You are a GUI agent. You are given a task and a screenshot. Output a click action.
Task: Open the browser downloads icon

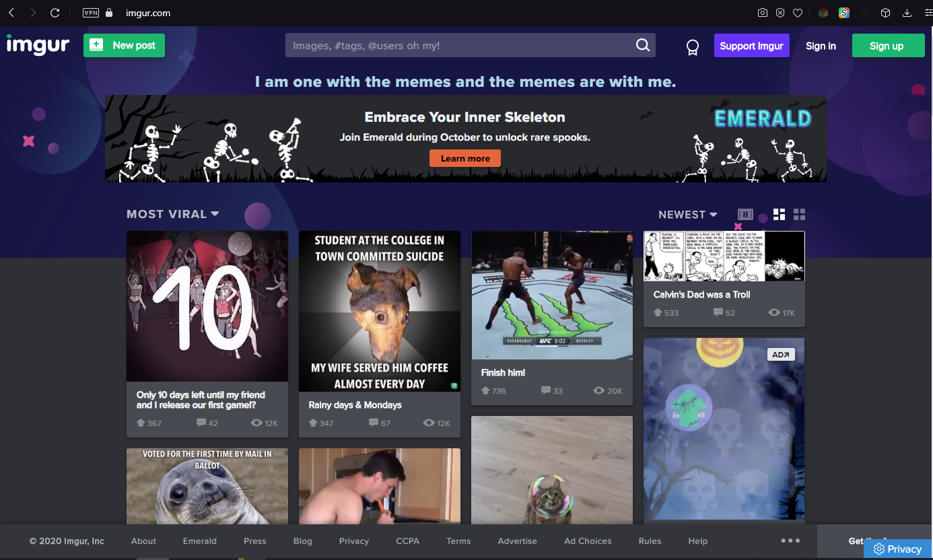tap(905, 13)
